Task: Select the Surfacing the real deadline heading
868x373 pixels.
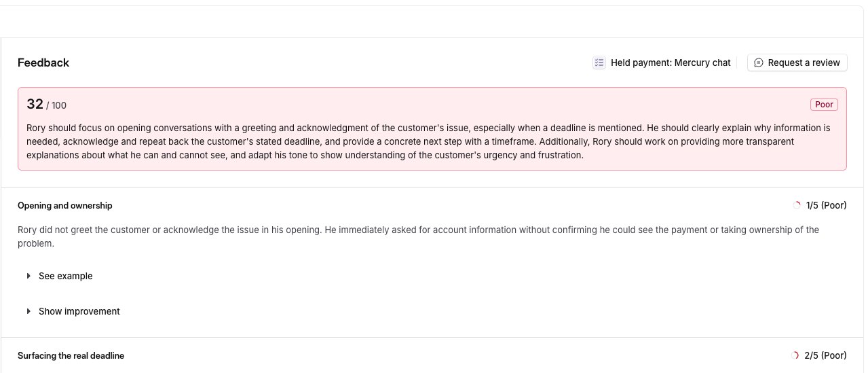Action: click(71, 355)
